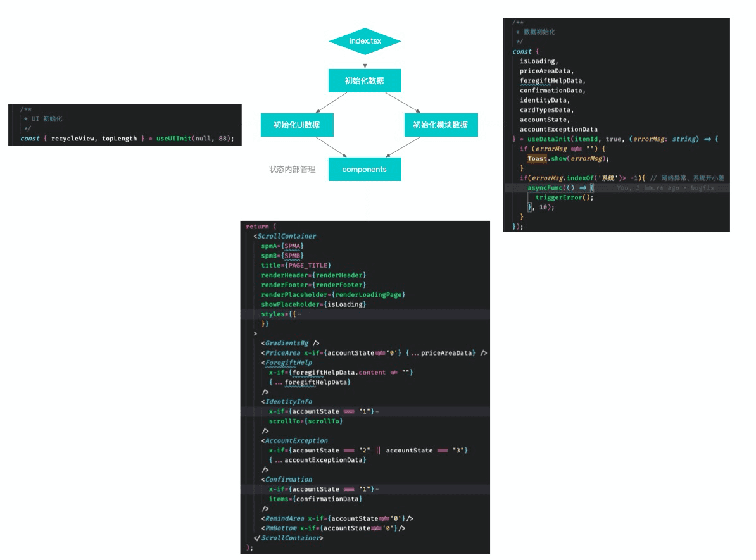Click the renderPlaceholder attribute line
The width and height of the screenshot is (756, 560).
[332, 295]
